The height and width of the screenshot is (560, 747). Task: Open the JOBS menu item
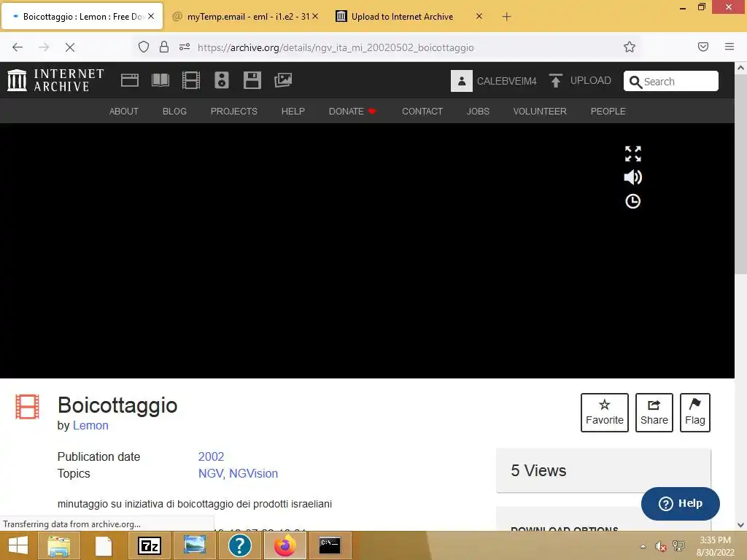pyautogui.click(x=478, y=112)
